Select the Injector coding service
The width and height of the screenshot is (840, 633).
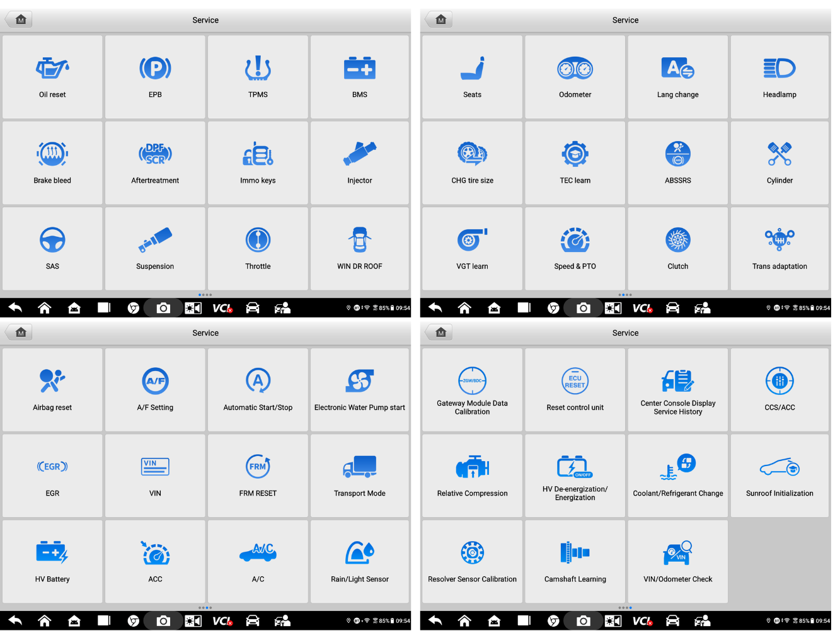(x=360, y=163)
